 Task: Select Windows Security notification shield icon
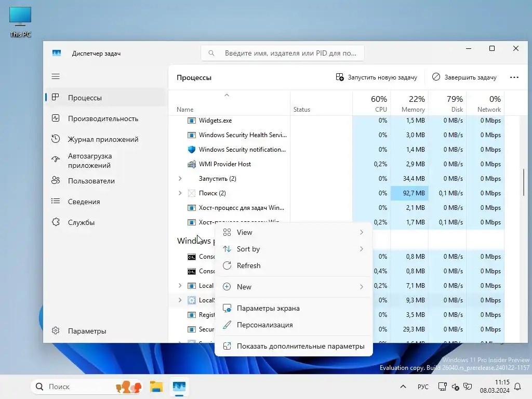point(192,150)
